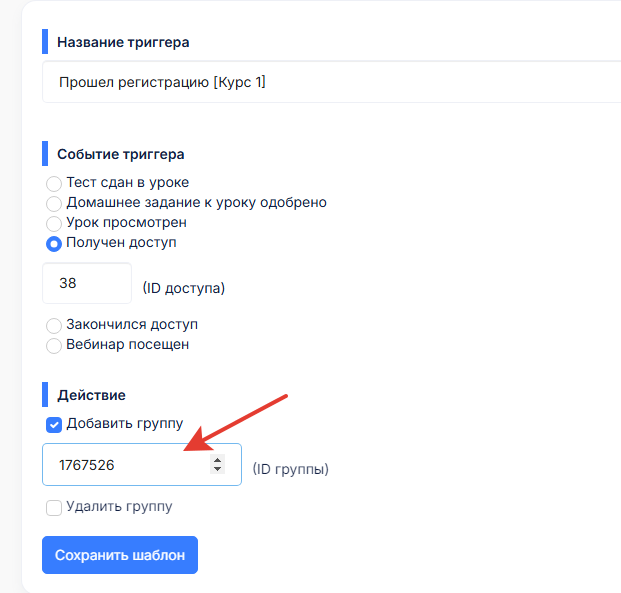This screenshot has height=593, width=621.
Task: Enable the 'Удалить группу' checkbox
Action: tap(55, 507)
